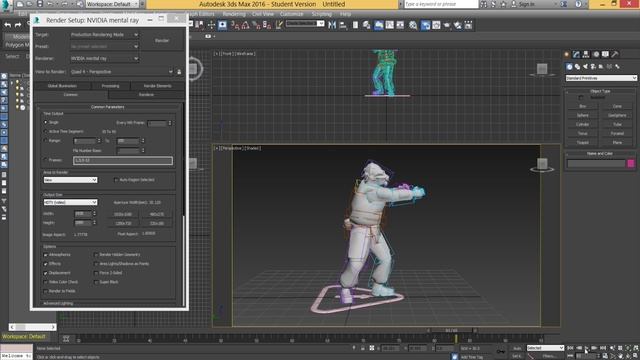Click Go to End playback button
The height and width of the screenshot is (360, 640).
(x=602, y=348)
